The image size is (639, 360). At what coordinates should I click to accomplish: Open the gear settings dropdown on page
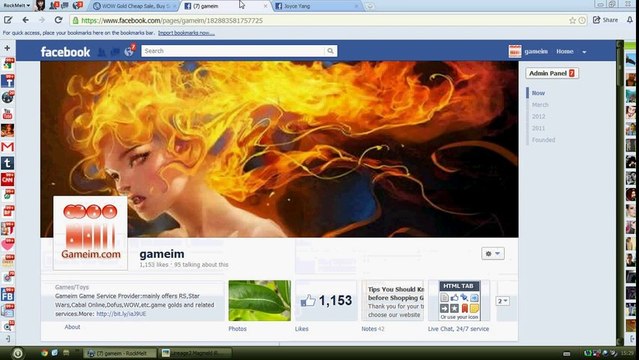(x=493, y=254)
